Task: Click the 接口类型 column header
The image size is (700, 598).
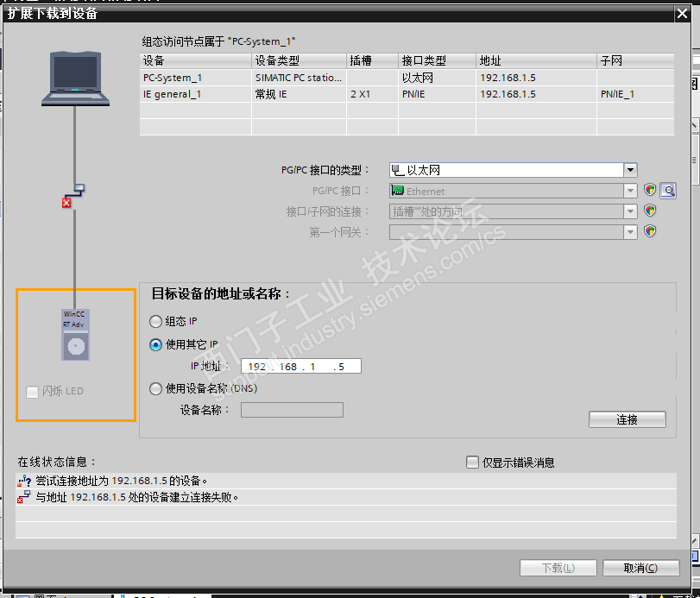Action: click(437, 60)
